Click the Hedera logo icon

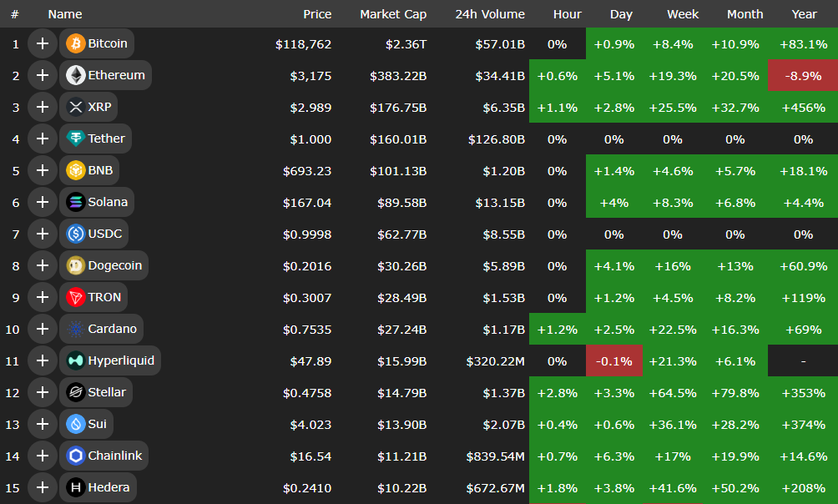[75, 487]
